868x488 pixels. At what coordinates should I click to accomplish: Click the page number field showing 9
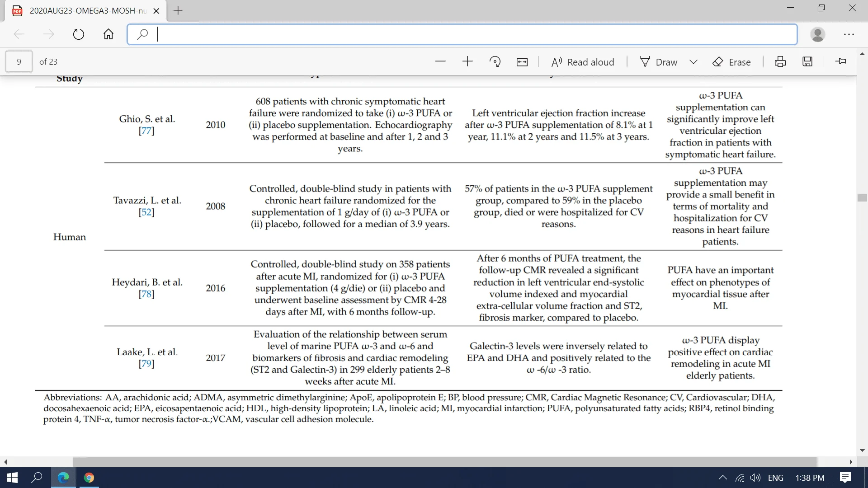click(x=19, y=61)
